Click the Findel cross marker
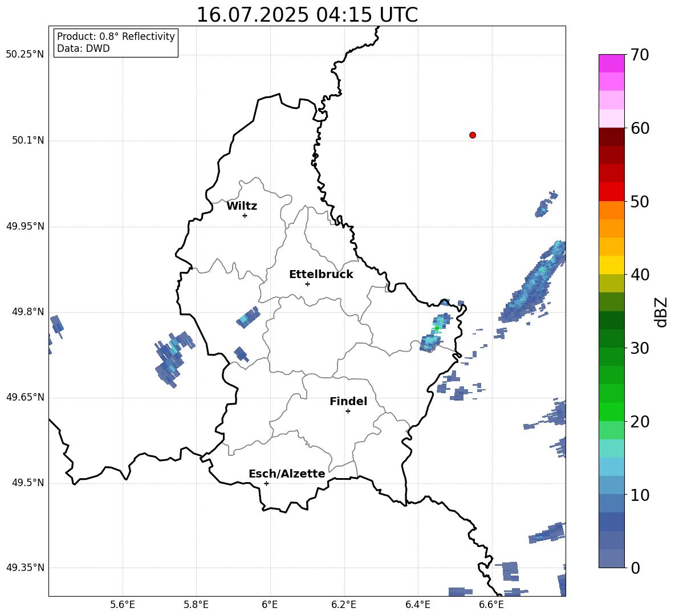The width and height of the screenshot is (675, 616). coord(348,411)
